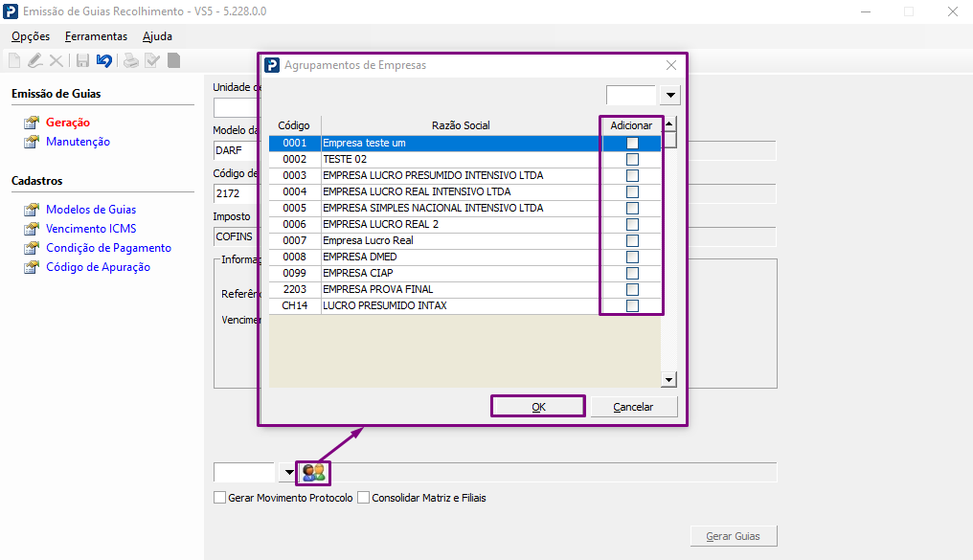Open Vencimento ICMS link
This screenshot has width=973, height=560.
(x=91, y=229)
